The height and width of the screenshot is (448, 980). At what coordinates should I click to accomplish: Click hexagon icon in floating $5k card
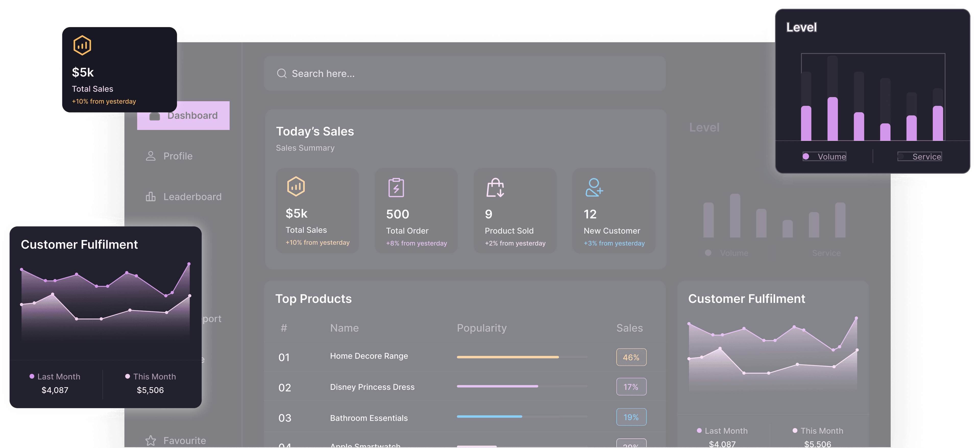82,46
